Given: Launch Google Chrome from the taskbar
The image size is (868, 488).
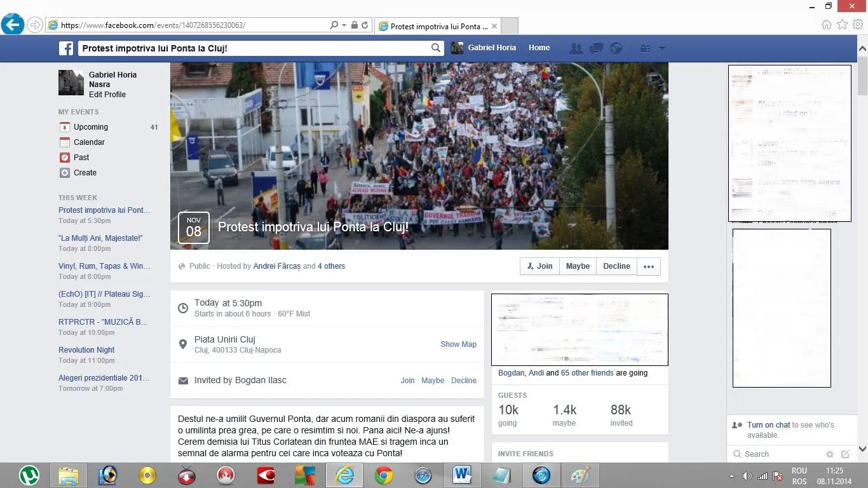Looking at the screenshot, I should [383, 475].
